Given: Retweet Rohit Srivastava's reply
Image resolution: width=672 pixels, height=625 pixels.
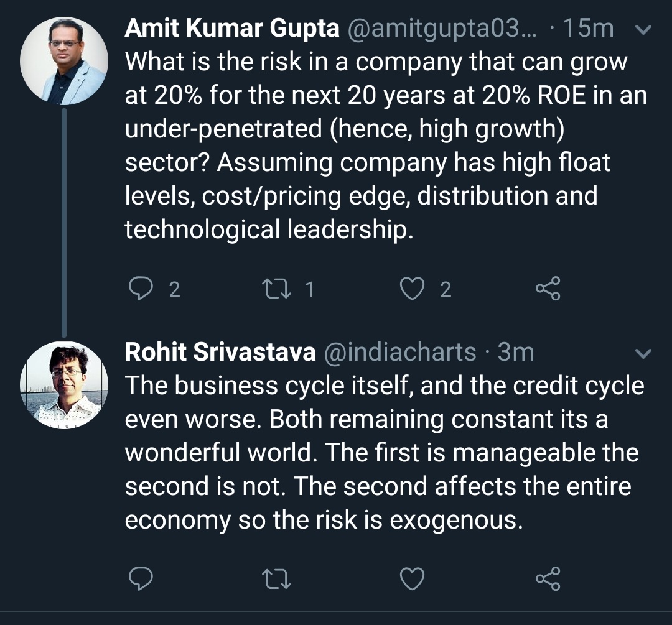Looking at the screenshot, I should pyautogui.click(x=277, y=579).
